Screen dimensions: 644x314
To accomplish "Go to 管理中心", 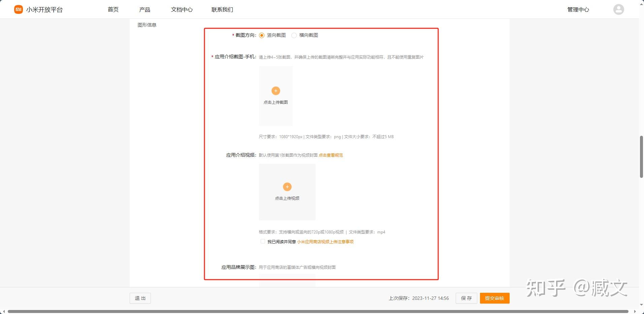I will click(x=578, y=9).
